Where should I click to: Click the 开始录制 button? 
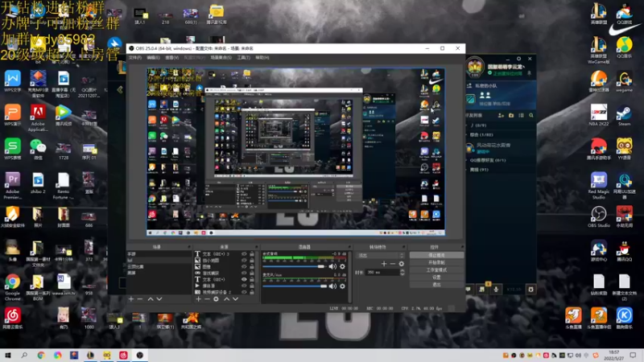(436, 263)
